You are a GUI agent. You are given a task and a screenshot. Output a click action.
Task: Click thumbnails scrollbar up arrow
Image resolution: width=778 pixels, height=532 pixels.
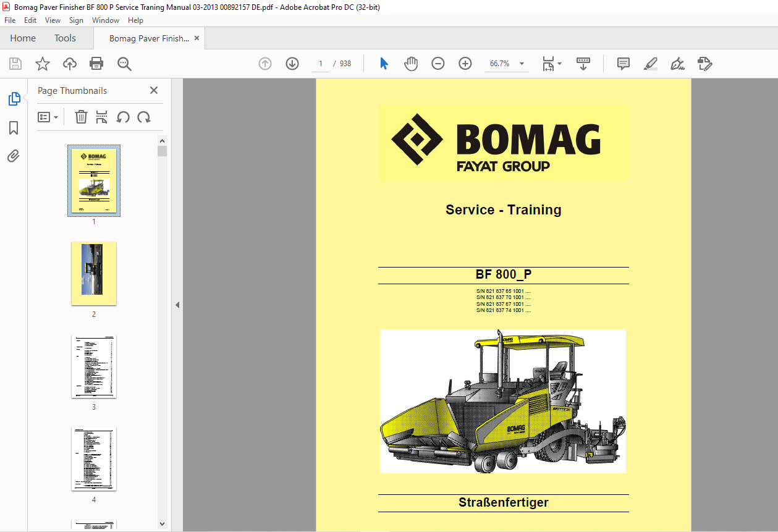[162, 140]
